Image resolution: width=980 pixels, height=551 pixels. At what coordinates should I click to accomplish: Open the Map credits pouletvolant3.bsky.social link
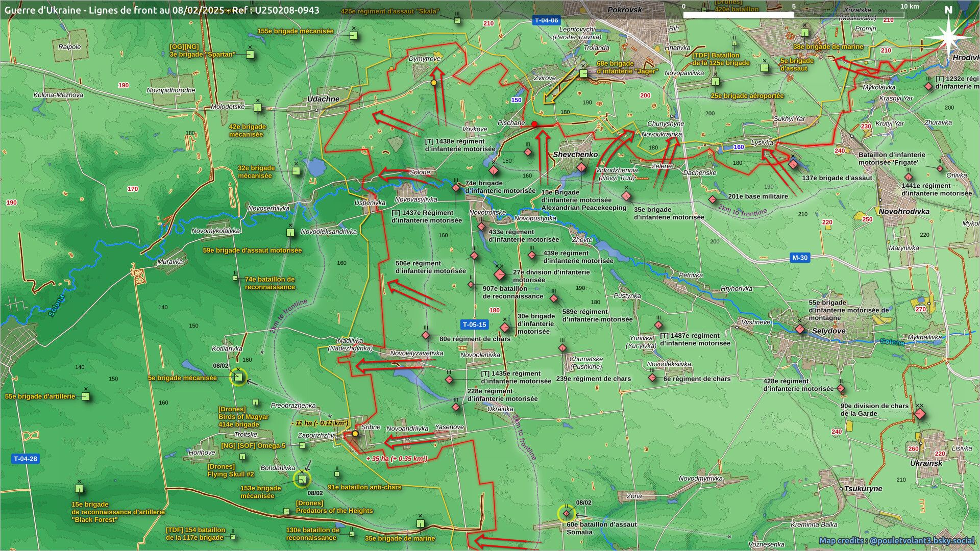point(897,541)
